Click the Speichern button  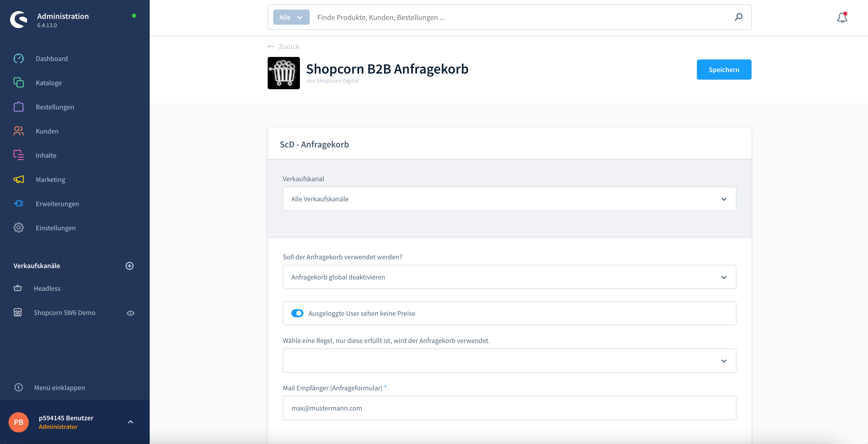724,70
